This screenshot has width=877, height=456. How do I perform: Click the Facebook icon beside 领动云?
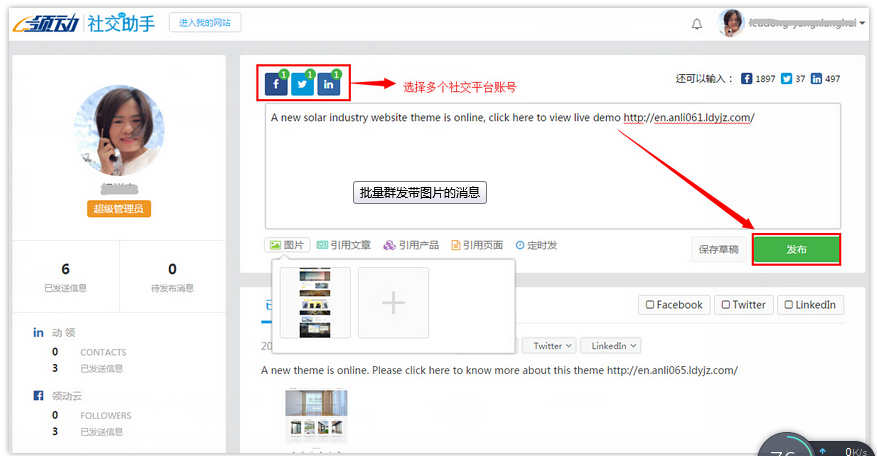tap(38, 396)
